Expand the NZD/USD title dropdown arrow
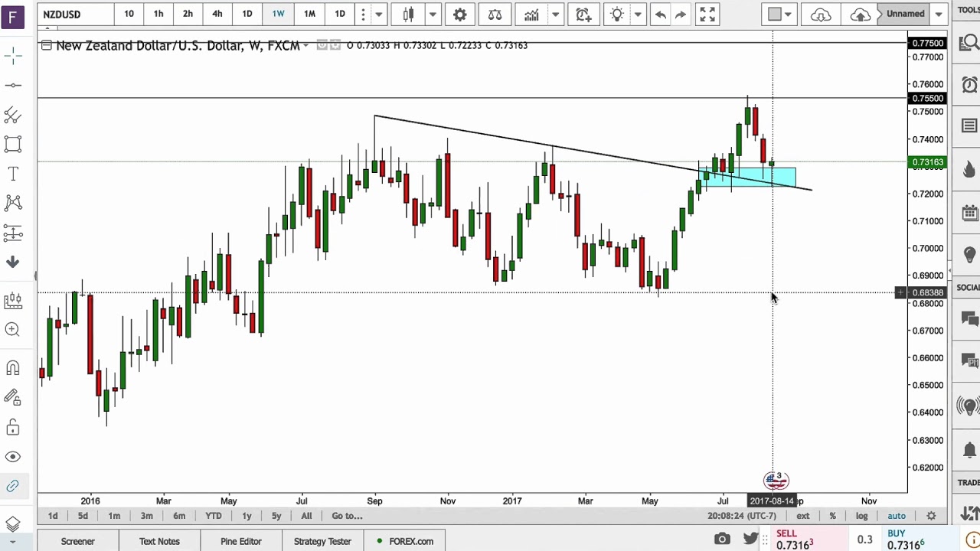The image size is (980, 551). click(x=305, y=46)
